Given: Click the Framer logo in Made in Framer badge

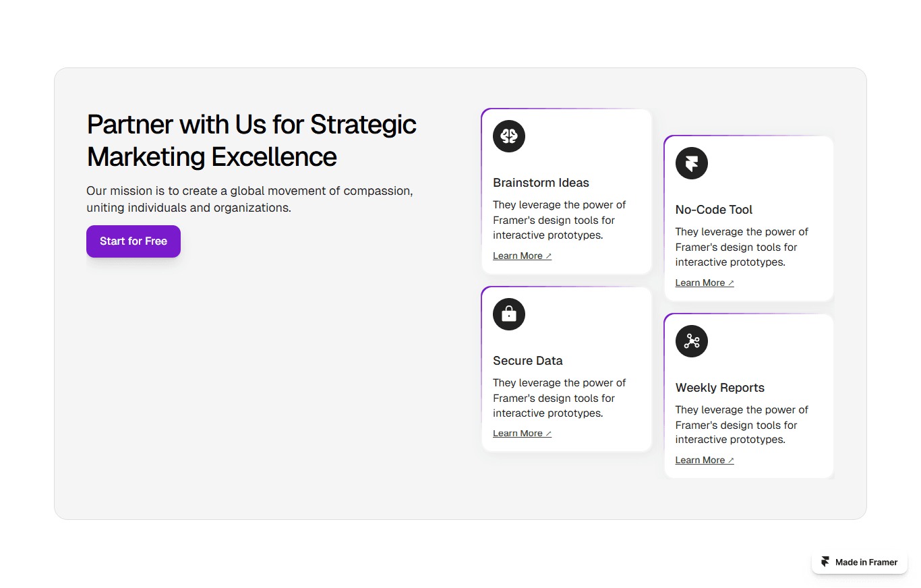Looking at the screenshot, I should [x=825, y=562].
